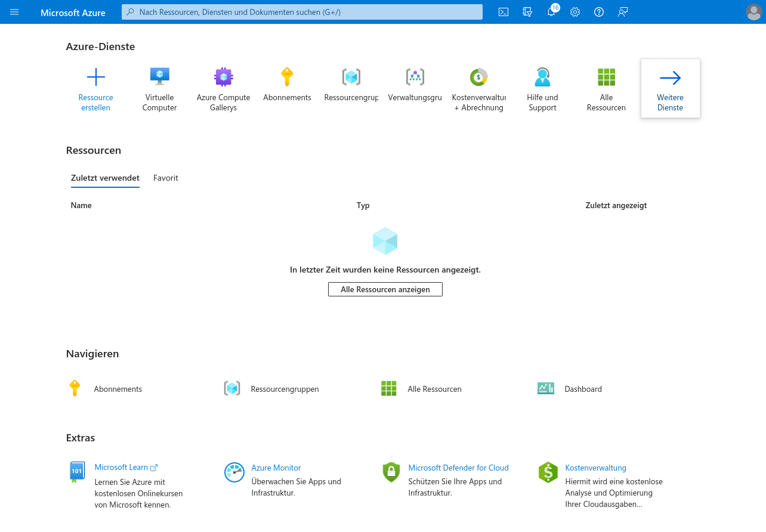The image size is (766, 532).
Task: Open the Cloud Shell icon in header
Action: (x=504, y=12)
